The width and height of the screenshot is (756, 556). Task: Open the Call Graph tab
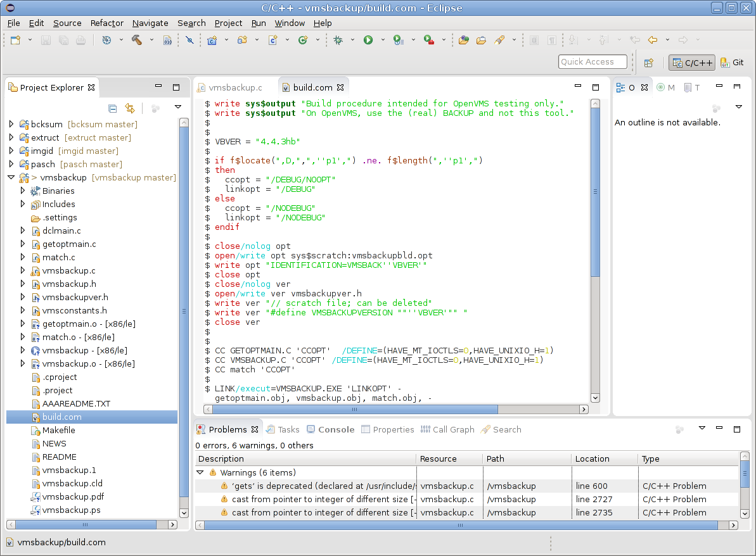coord(447,429)
